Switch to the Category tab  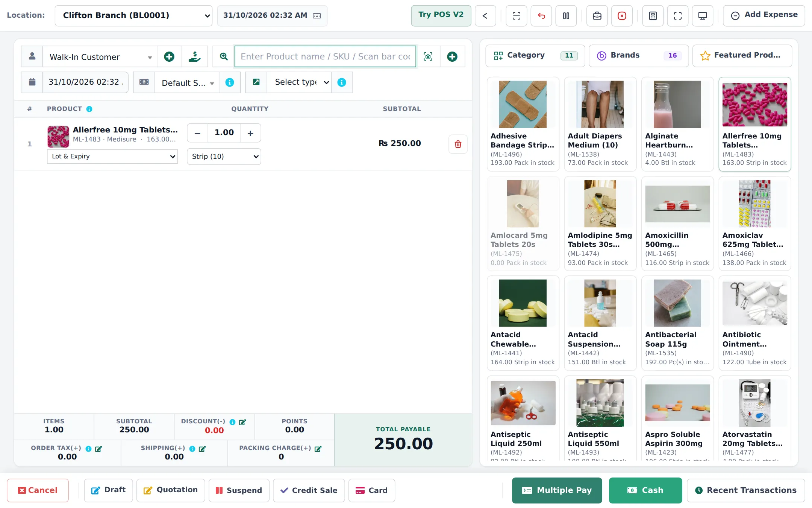(x=535, y=56)
